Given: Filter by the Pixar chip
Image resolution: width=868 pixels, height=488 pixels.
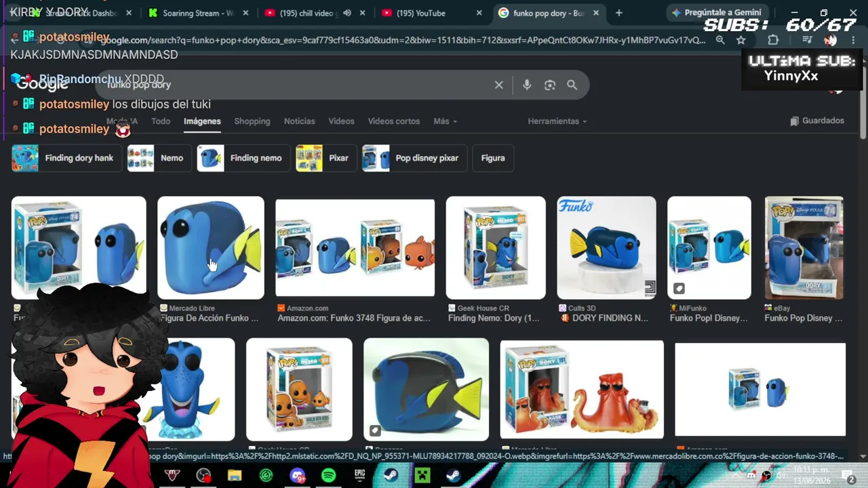Looking at the screenshot, I should coord(325,158).
